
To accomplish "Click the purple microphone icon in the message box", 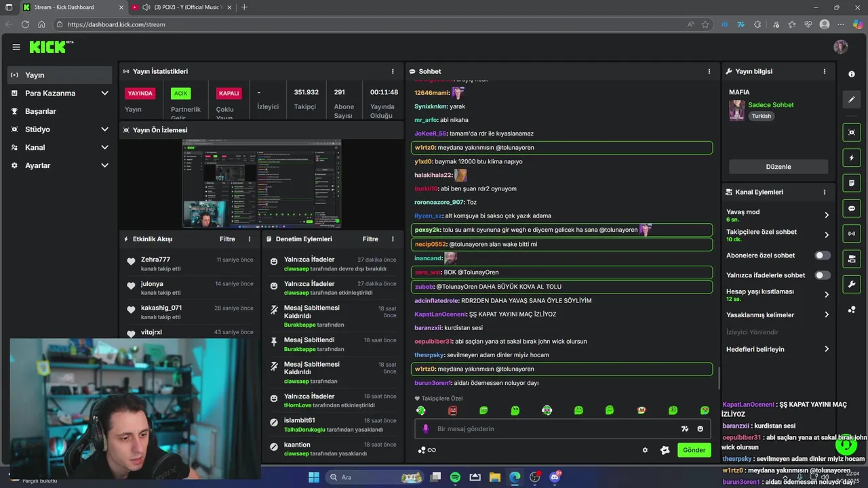I will pyautogui.click(x=426, y=429).
